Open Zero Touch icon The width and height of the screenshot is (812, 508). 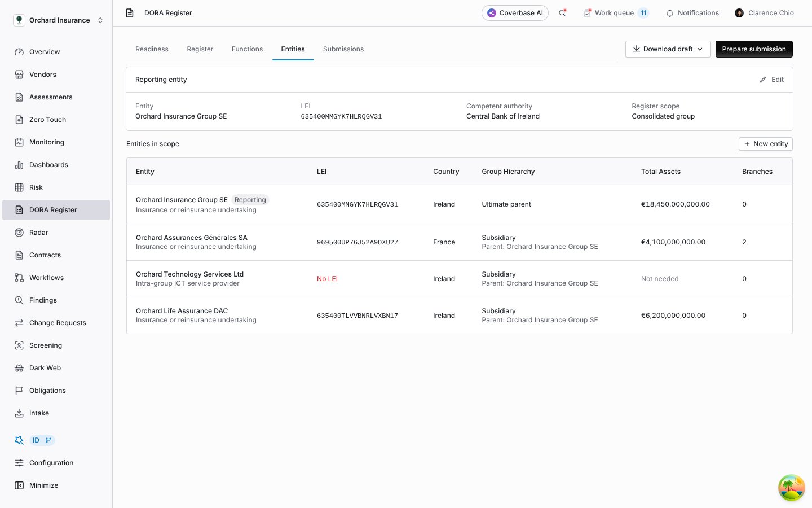pyautogui.click(x=19, y=120)
